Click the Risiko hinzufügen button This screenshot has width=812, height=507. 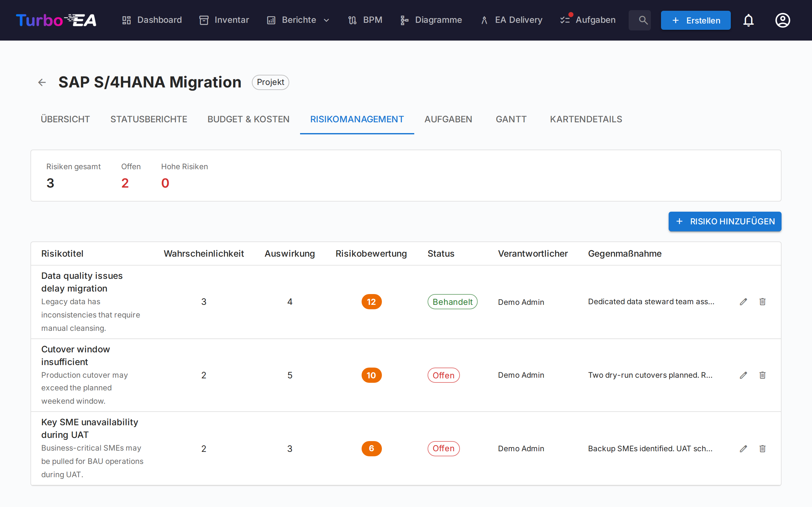(x=725, y=221)
